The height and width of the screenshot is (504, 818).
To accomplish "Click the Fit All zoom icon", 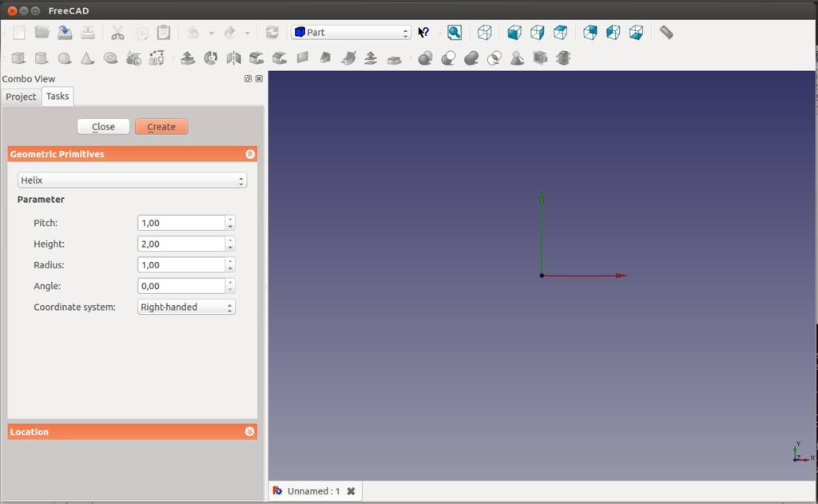I will point(454,33).
